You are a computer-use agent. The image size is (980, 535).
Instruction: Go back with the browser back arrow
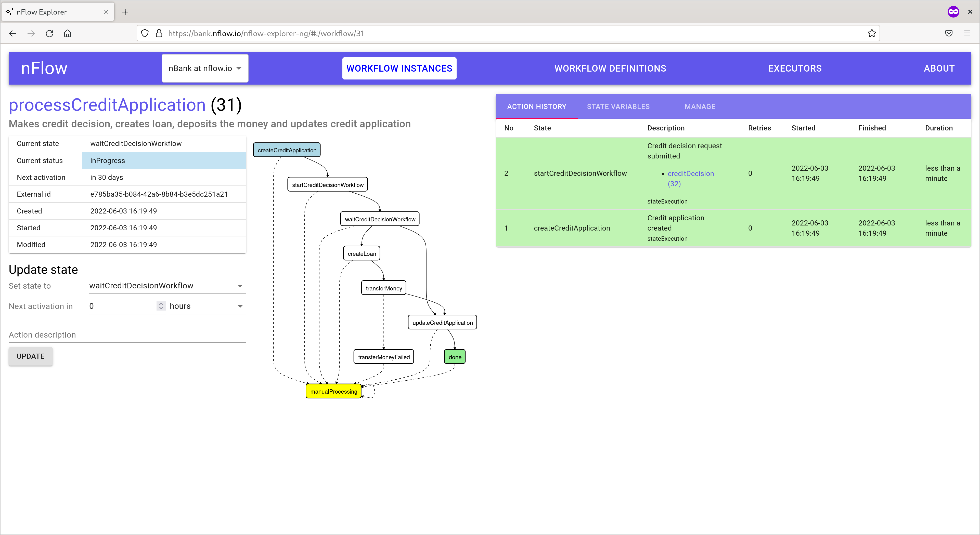coord(12,33)
